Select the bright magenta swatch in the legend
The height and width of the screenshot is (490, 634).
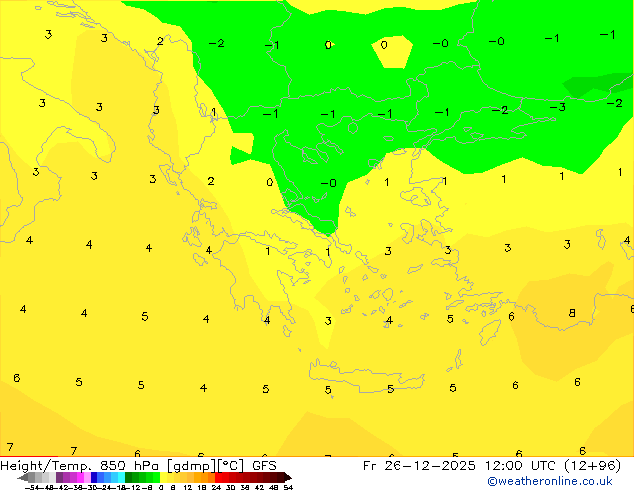coord(80,477)
